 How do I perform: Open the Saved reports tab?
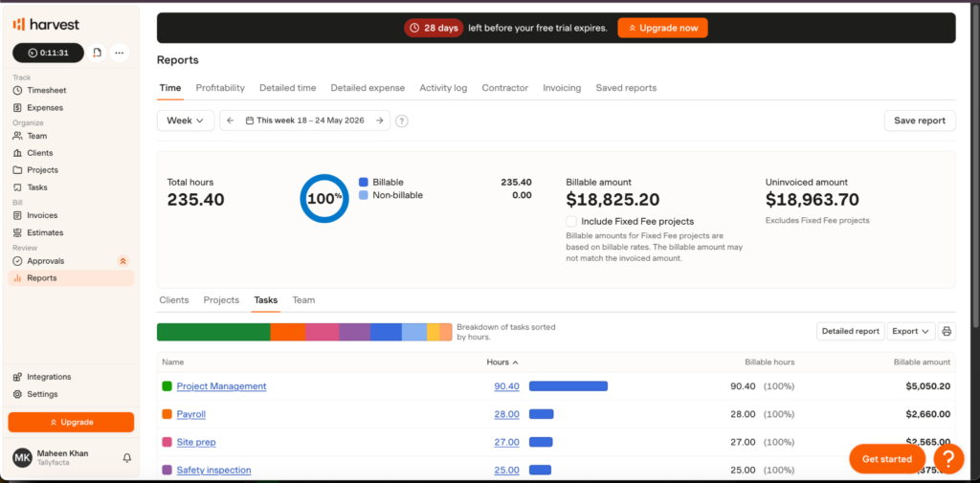pyautogui.click(x=626, y=88)
